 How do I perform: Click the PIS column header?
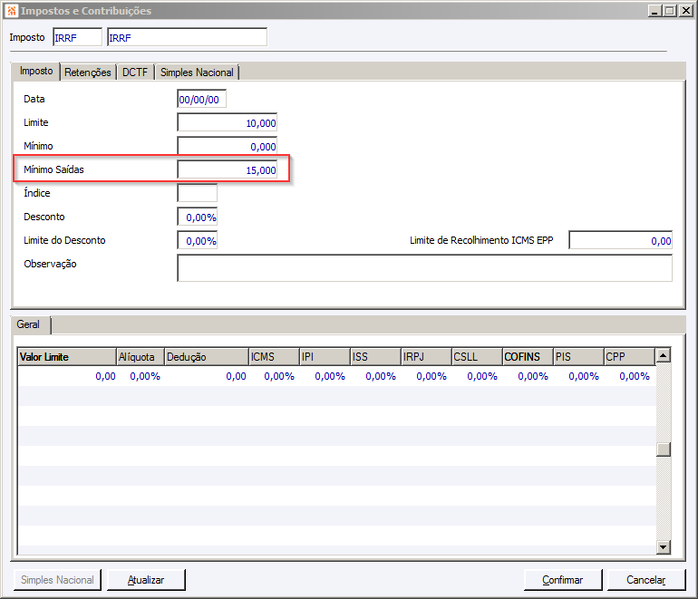click(x=579, y=357)
